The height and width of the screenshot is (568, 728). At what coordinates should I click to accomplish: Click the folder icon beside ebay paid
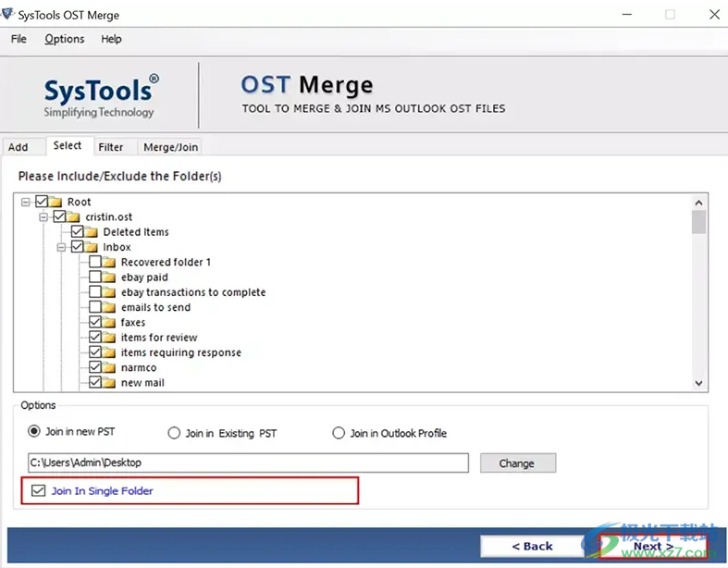pos(109,278)
